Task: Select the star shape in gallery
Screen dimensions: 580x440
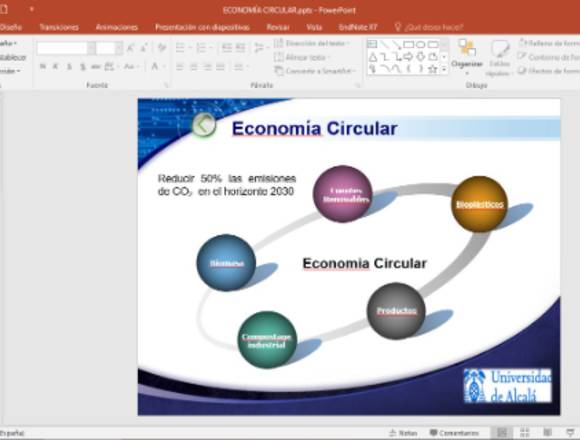Action: tap(432, 69)
